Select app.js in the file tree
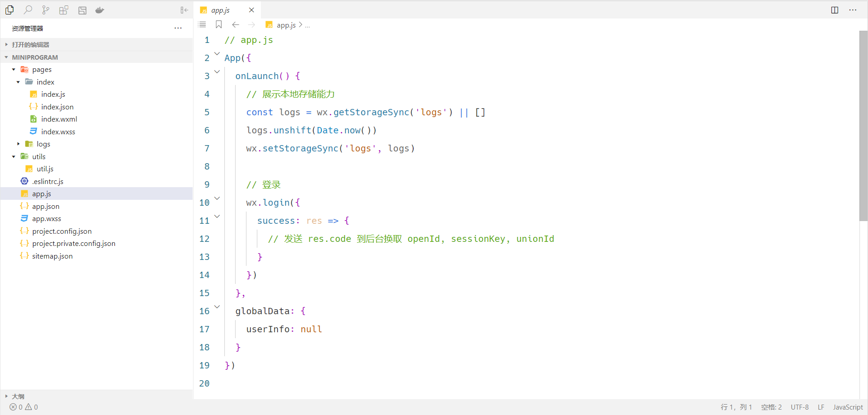The image size is (868, 415). click(x=96, y=193)
